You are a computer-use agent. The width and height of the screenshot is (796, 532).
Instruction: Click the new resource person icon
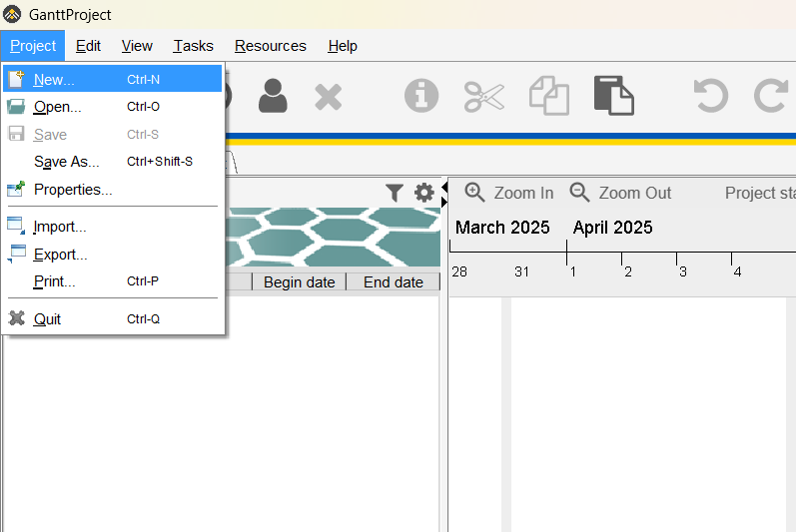point(273,96)
